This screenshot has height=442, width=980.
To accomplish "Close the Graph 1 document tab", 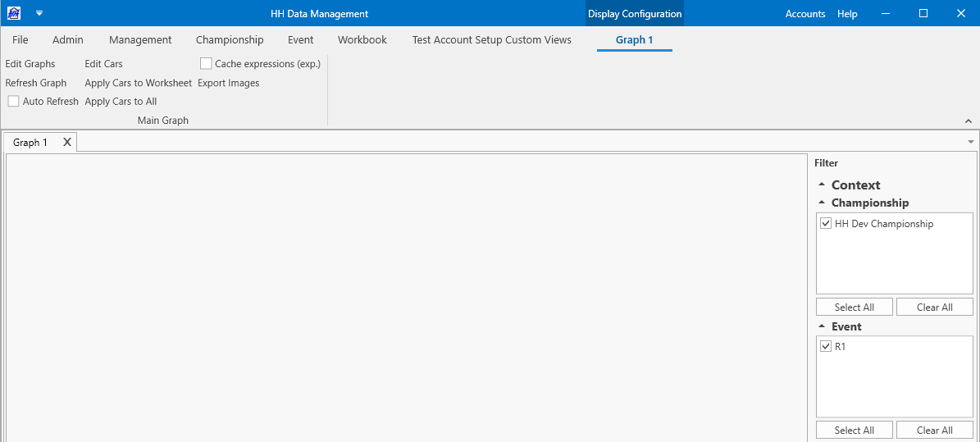I will coord(67,143).
